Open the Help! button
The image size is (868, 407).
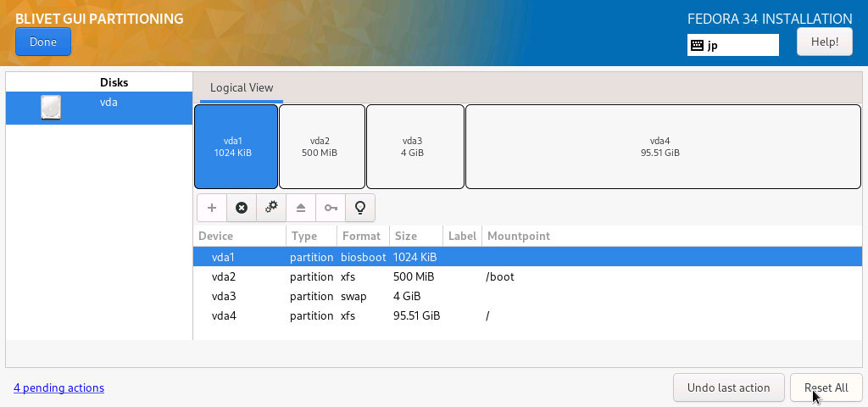824,42
